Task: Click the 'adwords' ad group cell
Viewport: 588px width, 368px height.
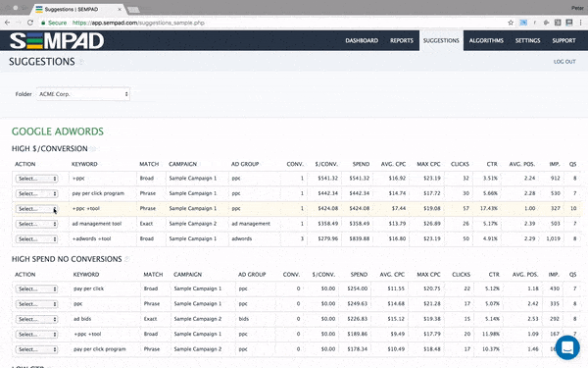Action: tap(241, 238)
